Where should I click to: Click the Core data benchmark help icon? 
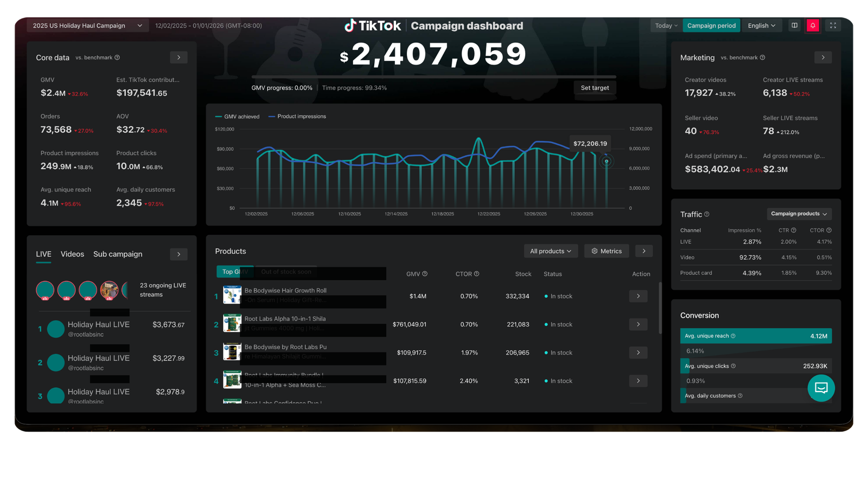click(x=117, y=57)
